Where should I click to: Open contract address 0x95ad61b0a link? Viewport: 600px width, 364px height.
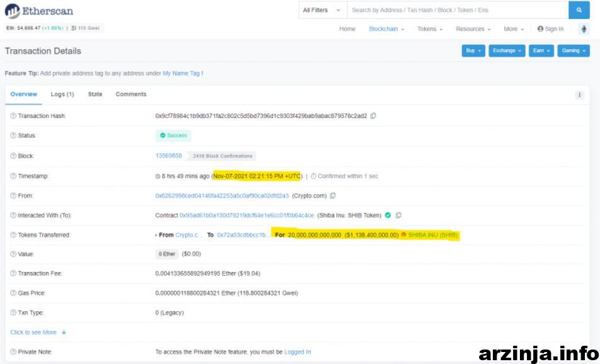246,215
